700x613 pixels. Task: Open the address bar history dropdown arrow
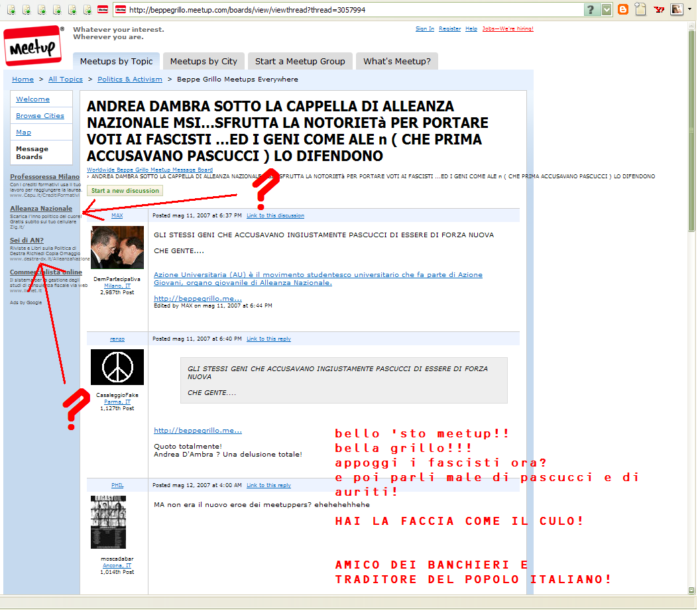pos(607,9)
